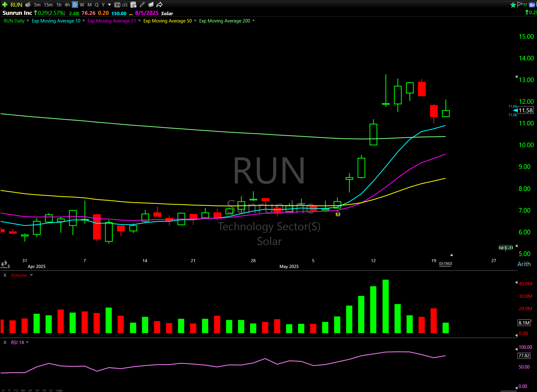The height and width of the screenshot is (392, 537).
Task: Click the flag icon
Action: [520, 4]
